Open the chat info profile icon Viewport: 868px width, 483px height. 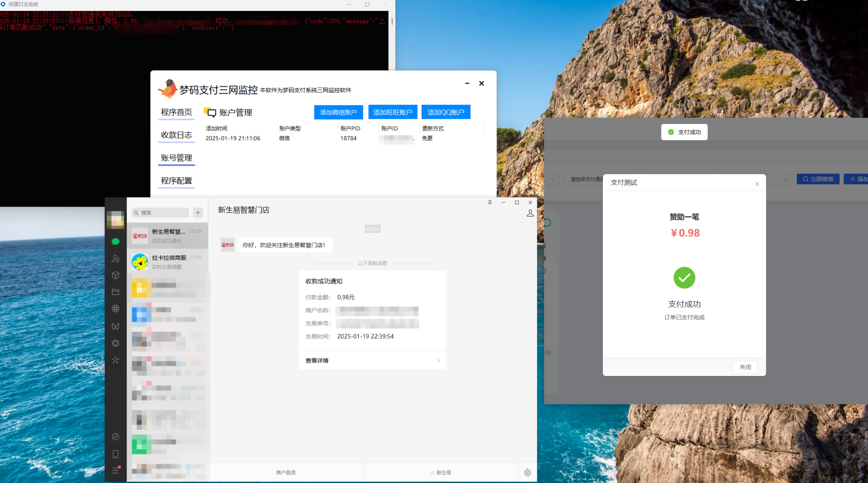coord(530,213)
